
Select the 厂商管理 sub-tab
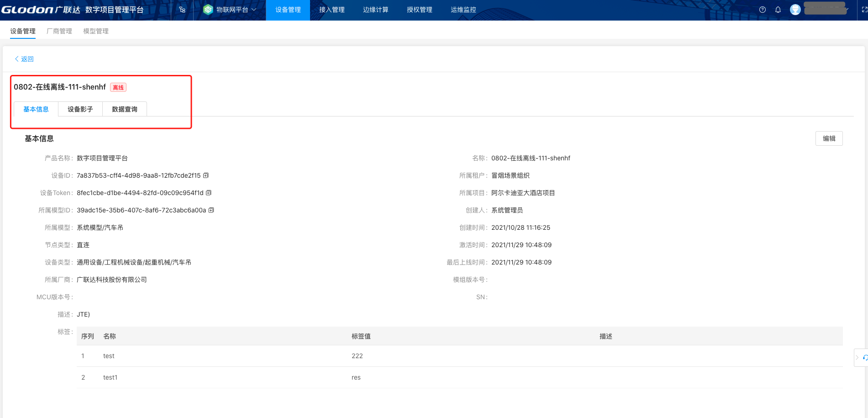click(x=59, y=31)
